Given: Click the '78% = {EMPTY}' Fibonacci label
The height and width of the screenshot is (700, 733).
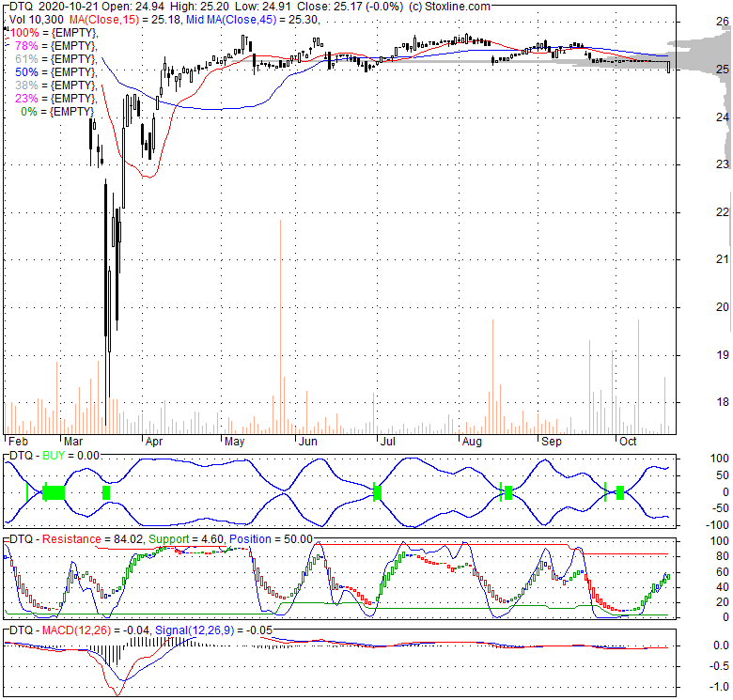Looking at the screenshot, I should click(56, 46).
